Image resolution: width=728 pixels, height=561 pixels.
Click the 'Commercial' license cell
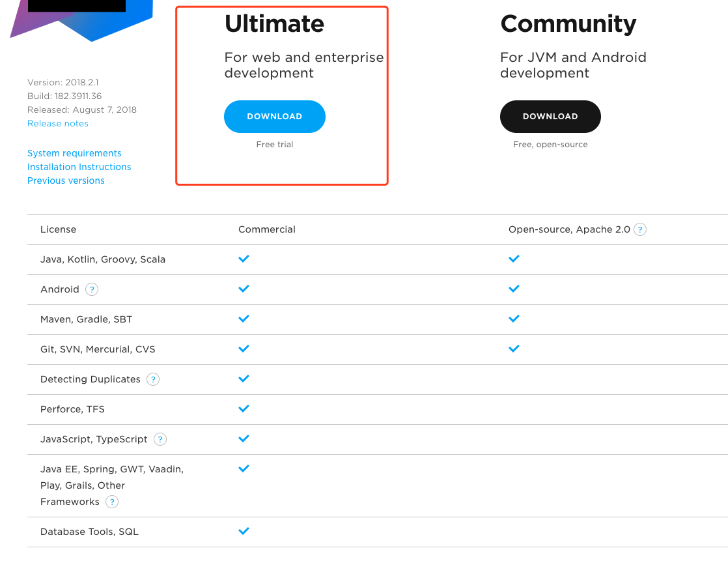click(267, 229)
